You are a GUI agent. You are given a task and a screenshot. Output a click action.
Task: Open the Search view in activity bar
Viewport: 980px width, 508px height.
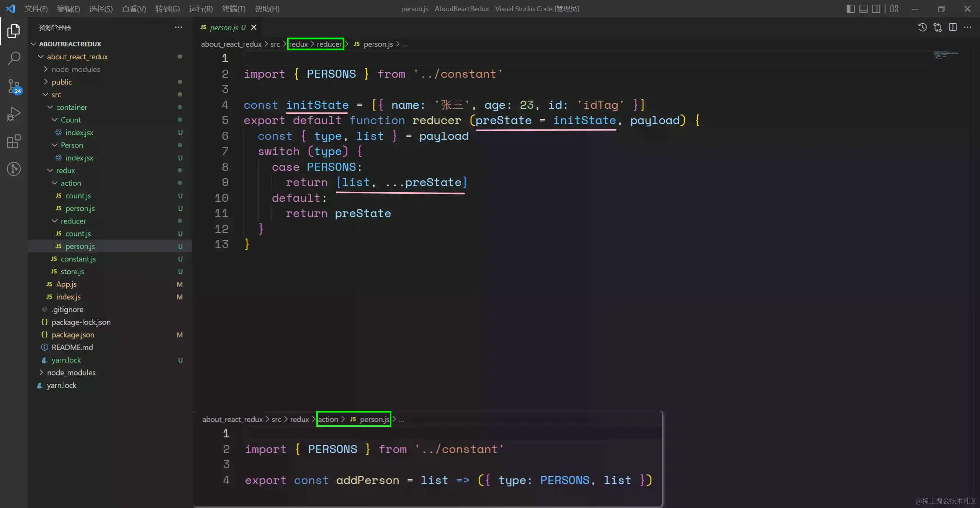[14, 59]
